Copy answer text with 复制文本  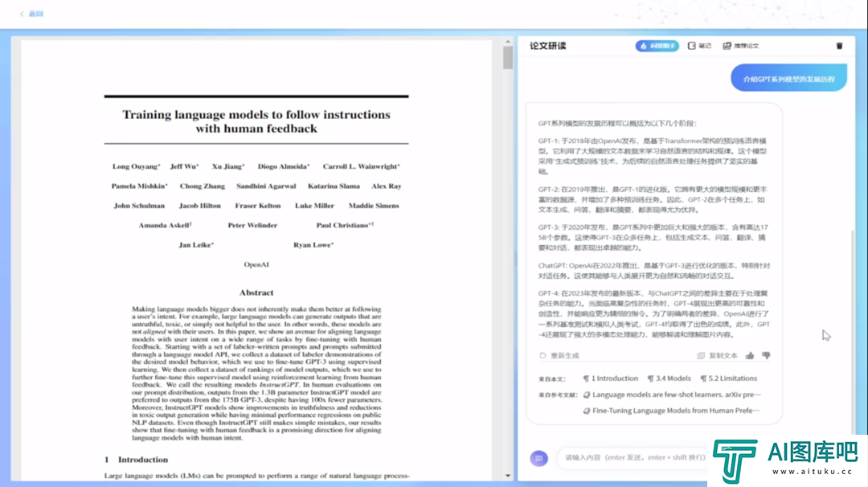[x=718, y=356]
